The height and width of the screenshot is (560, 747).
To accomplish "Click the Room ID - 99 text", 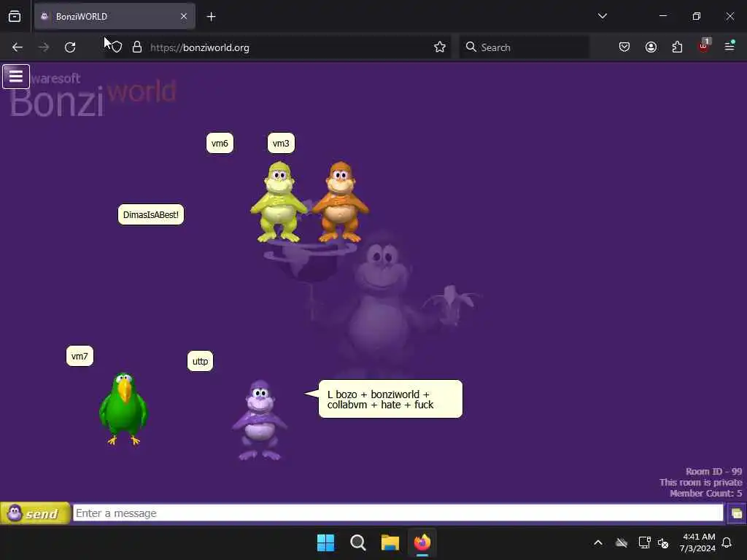I will pyautogui.click(x=713, y=472).
